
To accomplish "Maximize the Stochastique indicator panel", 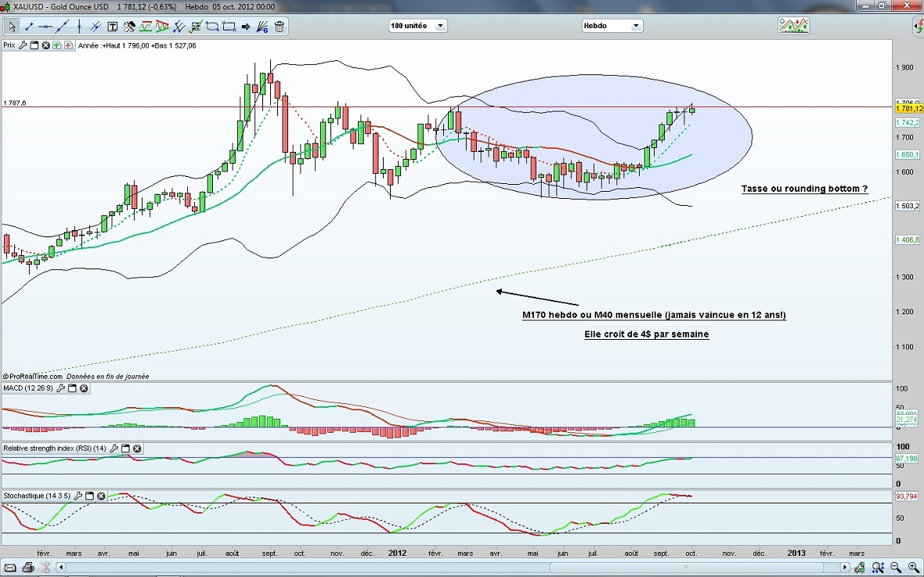I will point(89,496).
